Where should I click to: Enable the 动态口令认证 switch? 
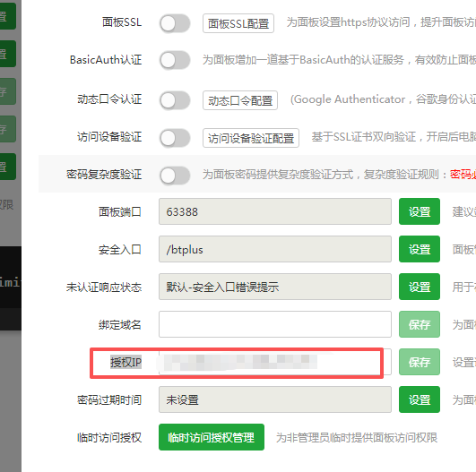pos(175,100)
